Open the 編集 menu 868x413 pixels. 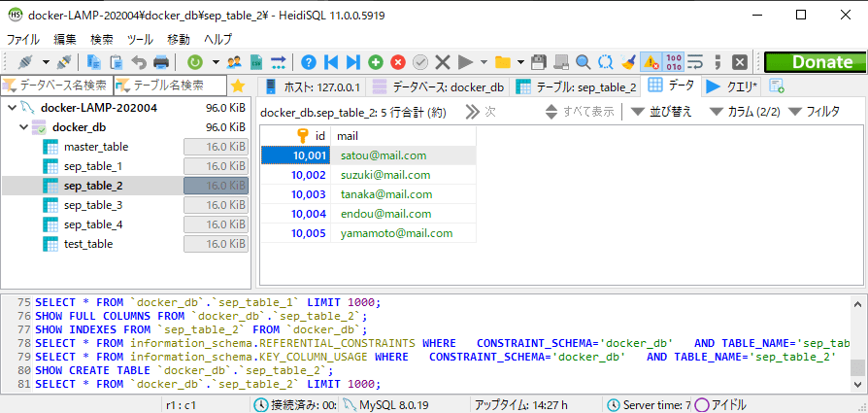65,40
